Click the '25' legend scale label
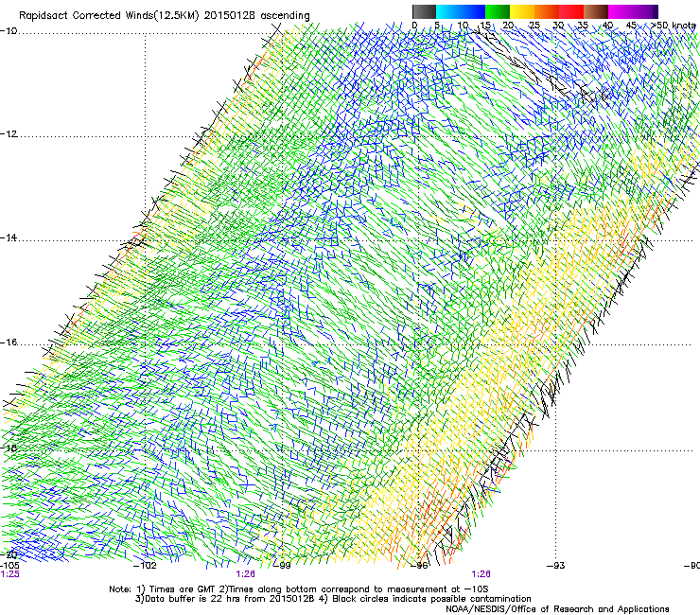 coord(534,25)
